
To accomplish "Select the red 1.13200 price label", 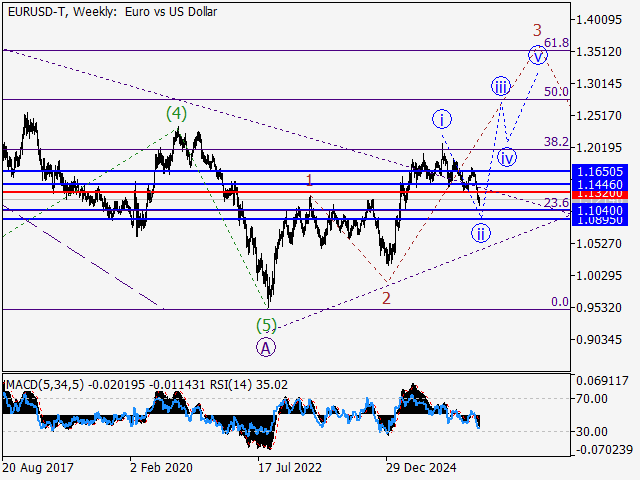I will pyautogui.click(x=600, y=194).
